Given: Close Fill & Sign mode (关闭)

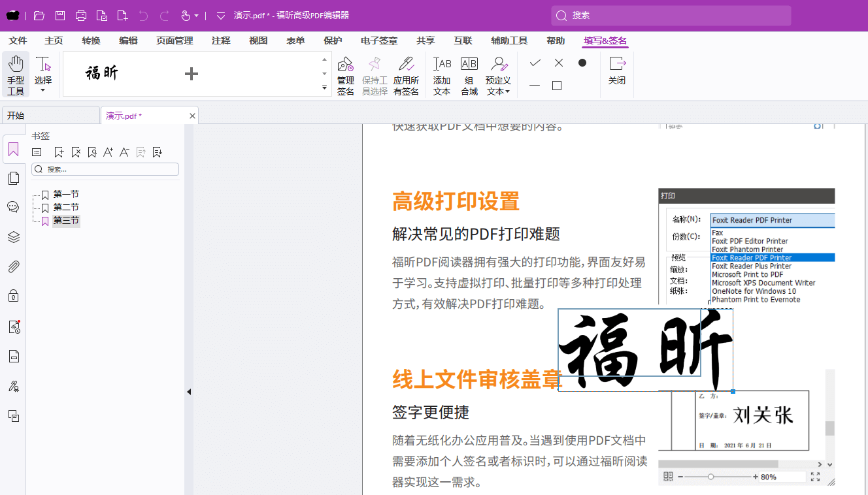Looking at the screenshot, I should click(617, 71).
